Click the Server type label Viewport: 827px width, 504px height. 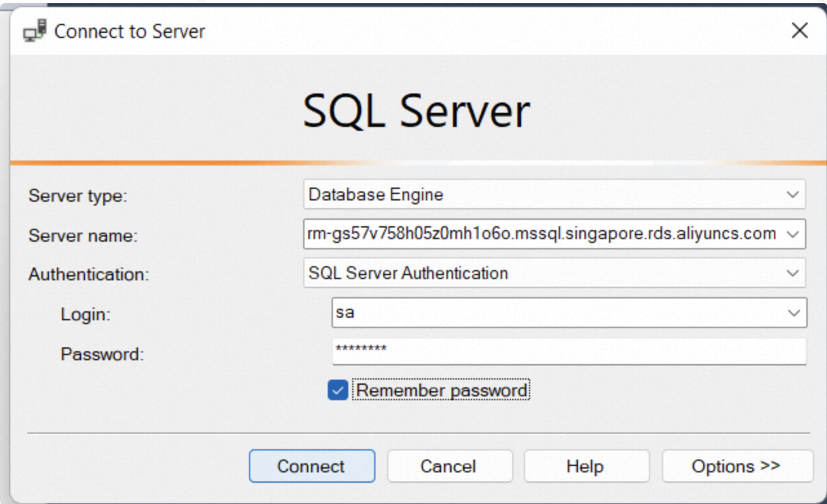click(78, 197)
